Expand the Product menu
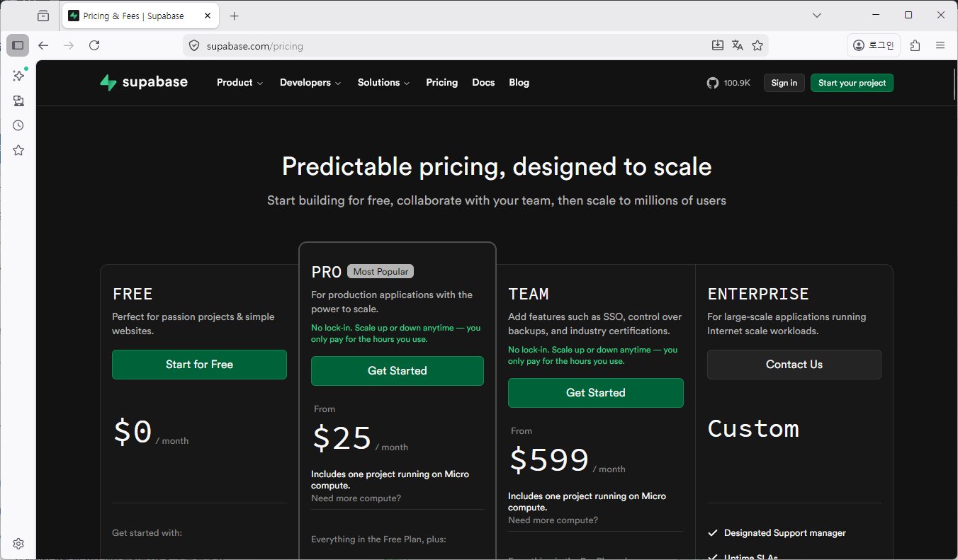 (239, 82)
